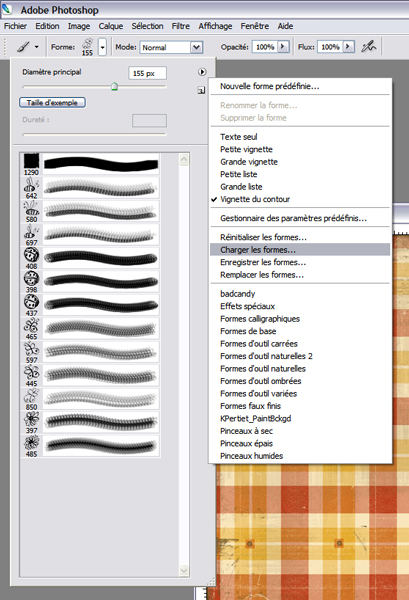Image resolution: width=409 pixels, height=600 pixels.
Task: Select the square brush preset 1290
Action: pyautogui.click(x=90, y=164)
